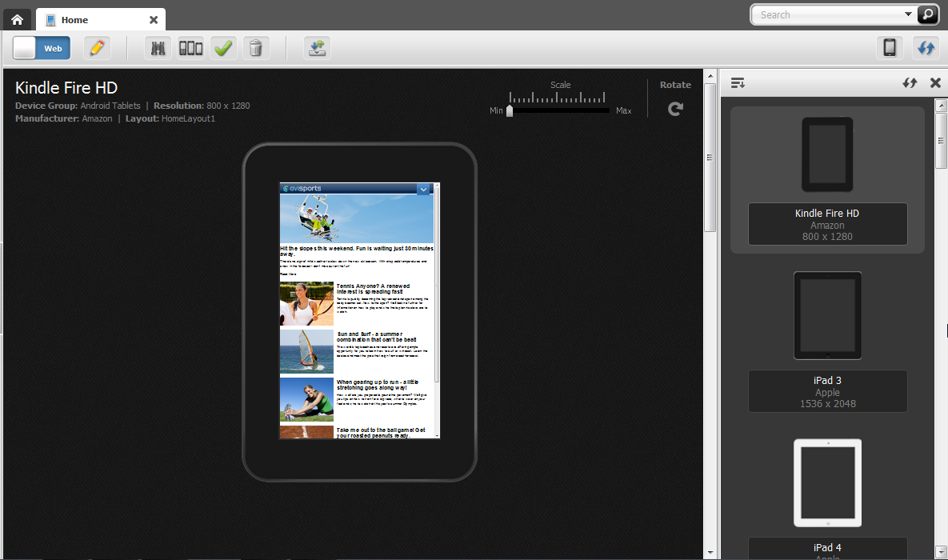This screenshot has height=560, width=948.
Task: Close the device list panel
Action: (935, 83)
